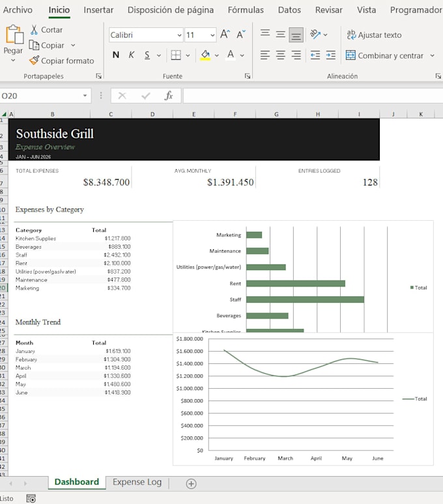Expand the Copiar dropdown arrow
Image resolution: width=443 pixels, height=504 pixels.
tap(73, 45)
